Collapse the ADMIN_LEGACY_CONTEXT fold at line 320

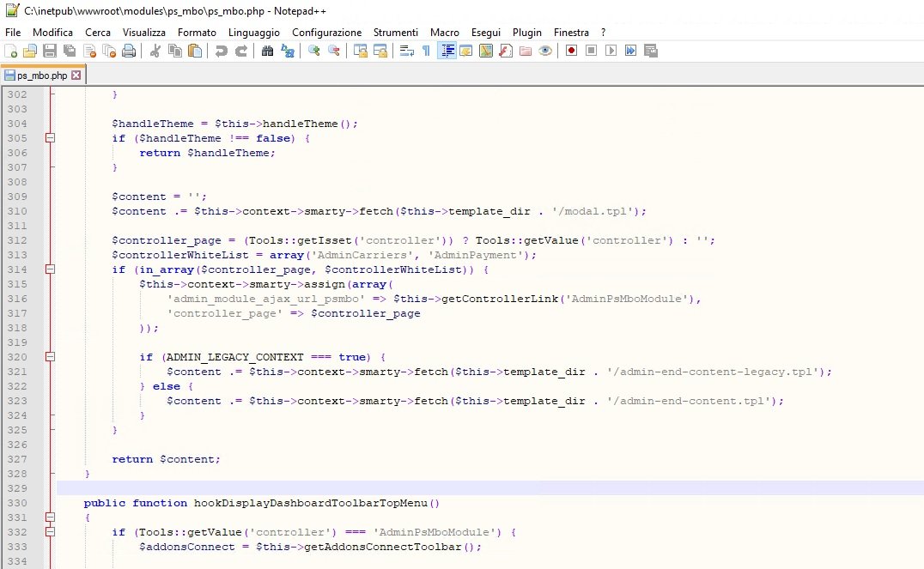(x=50, y=357)
